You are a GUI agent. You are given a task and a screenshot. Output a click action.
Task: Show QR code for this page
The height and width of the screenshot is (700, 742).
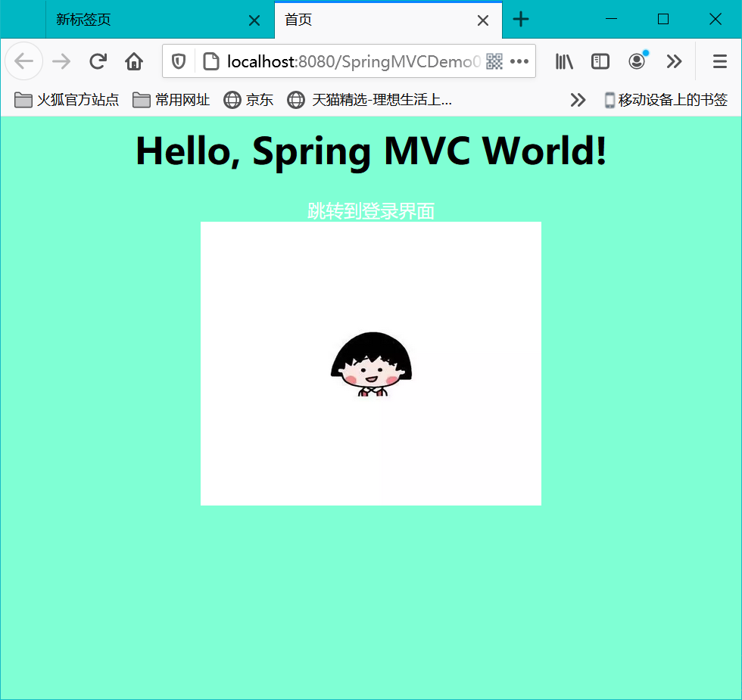point(494,61)
